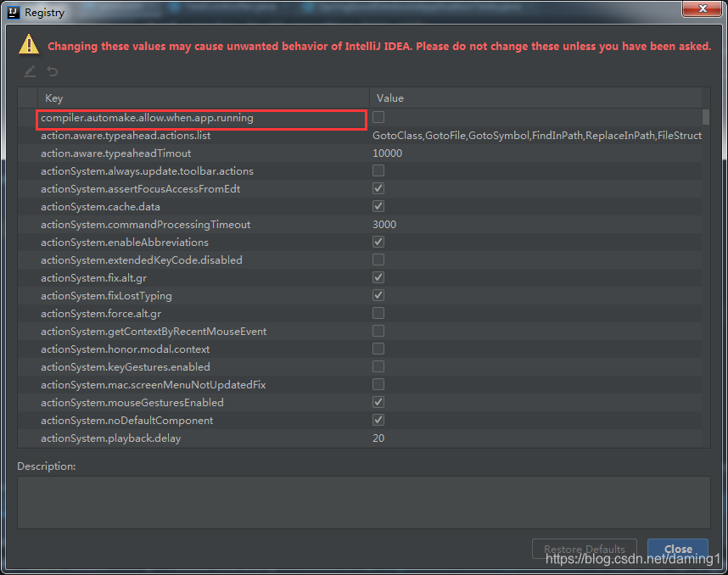This screenshot has height=575, width=728.
Task: Close the Registry window with X
Action: [x=703, y=8]
